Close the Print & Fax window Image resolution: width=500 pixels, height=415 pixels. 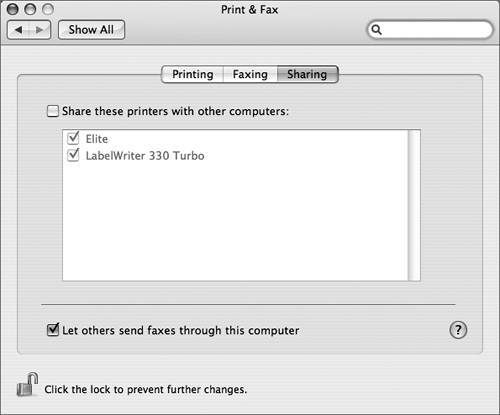tap(13, 9)
